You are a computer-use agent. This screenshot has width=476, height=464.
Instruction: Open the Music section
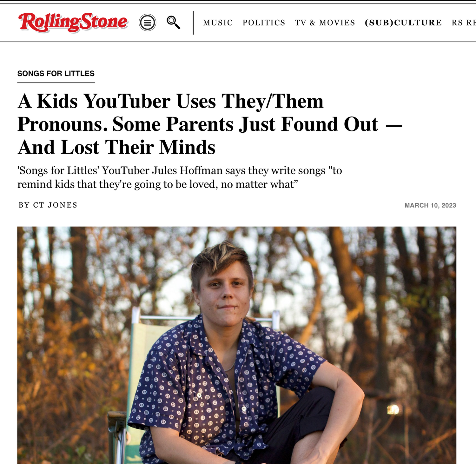pyautogui.click(x=218, y=23)
